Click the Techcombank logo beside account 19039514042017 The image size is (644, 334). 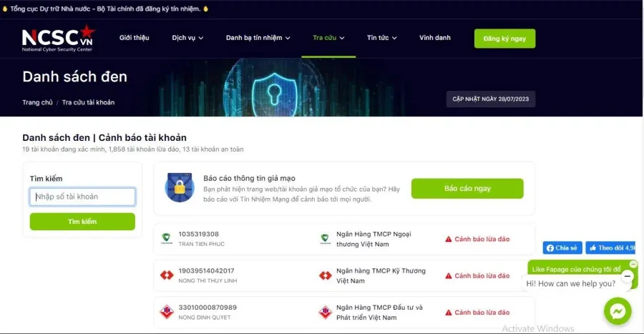tap(166, 275)
